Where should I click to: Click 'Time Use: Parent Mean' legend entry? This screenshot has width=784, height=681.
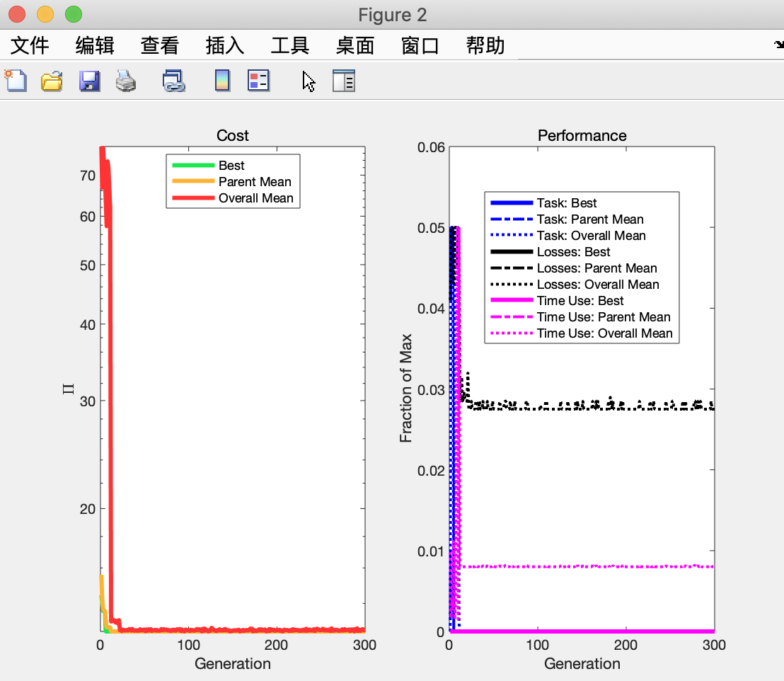(x=604, y=317)
